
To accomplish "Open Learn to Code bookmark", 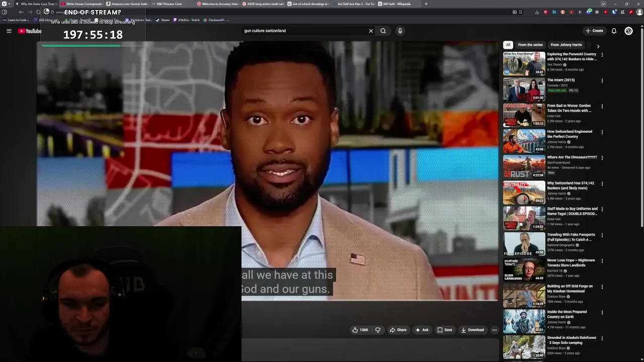I will (16, 20).
